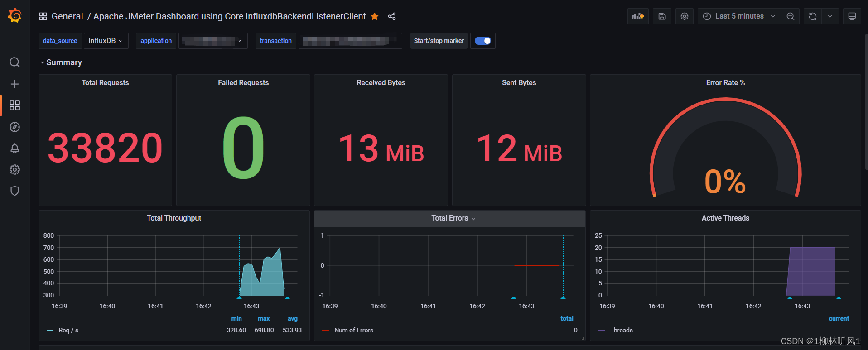Open the InfluxDB data source dropdown
Screen dimensions: 868x350
[106, 41]
